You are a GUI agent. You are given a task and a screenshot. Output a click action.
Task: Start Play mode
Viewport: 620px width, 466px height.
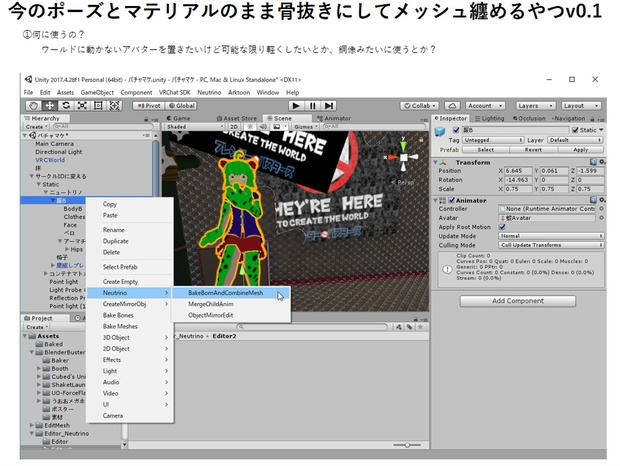point(296,106)
